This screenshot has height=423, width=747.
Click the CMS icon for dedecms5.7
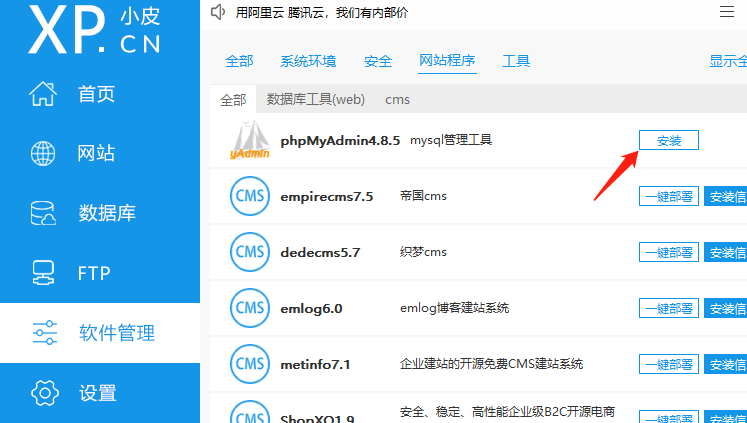[x=250, y=252]
